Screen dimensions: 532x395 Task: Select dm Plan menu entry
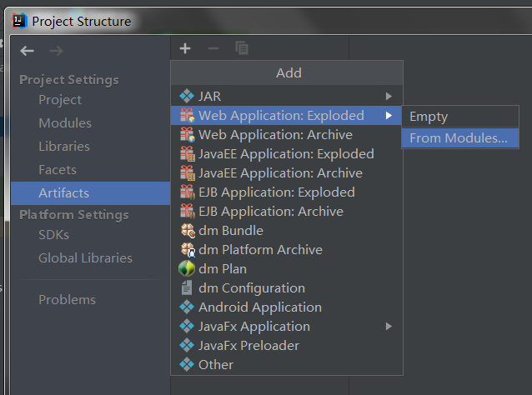[287, 269]
